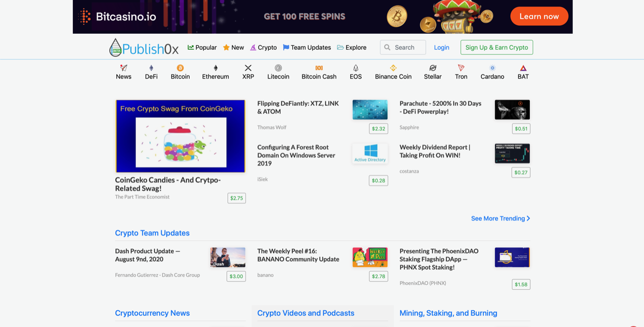Open the New posts menu item
The height and width of the screenshot is (327, 644).
pos(233,47)
